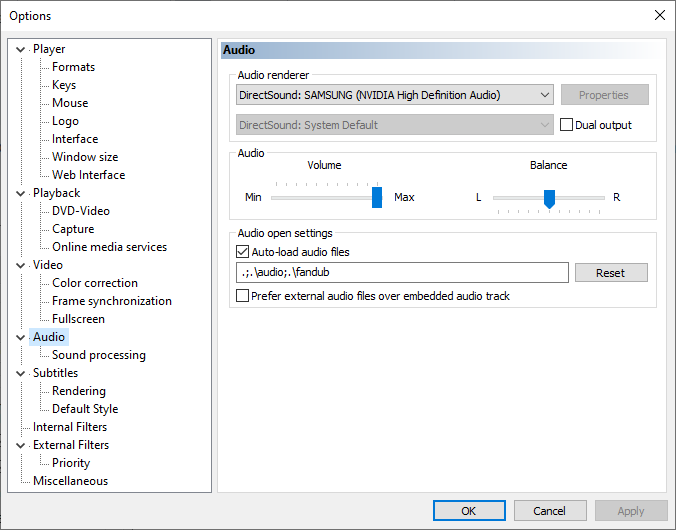This screenshot has height=530, width=676.
Task: Click the audio paths text field
Action: (402, 273)
